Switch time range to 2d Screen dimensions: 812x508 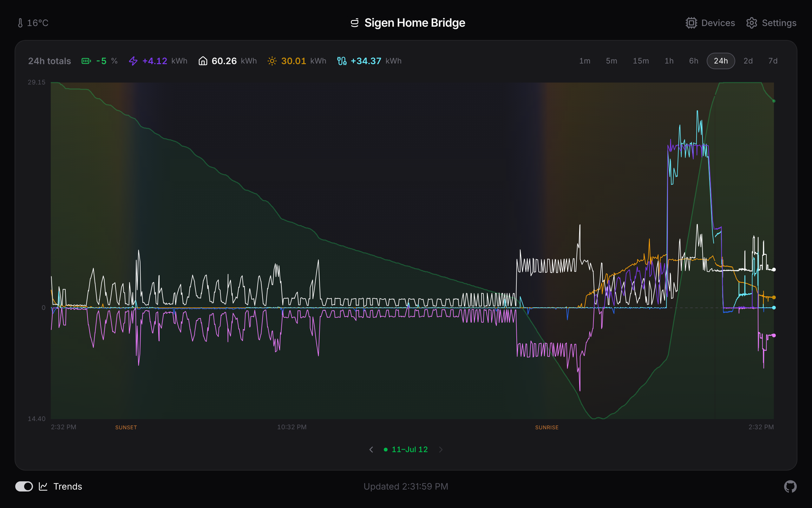click(x=748, y=61)
